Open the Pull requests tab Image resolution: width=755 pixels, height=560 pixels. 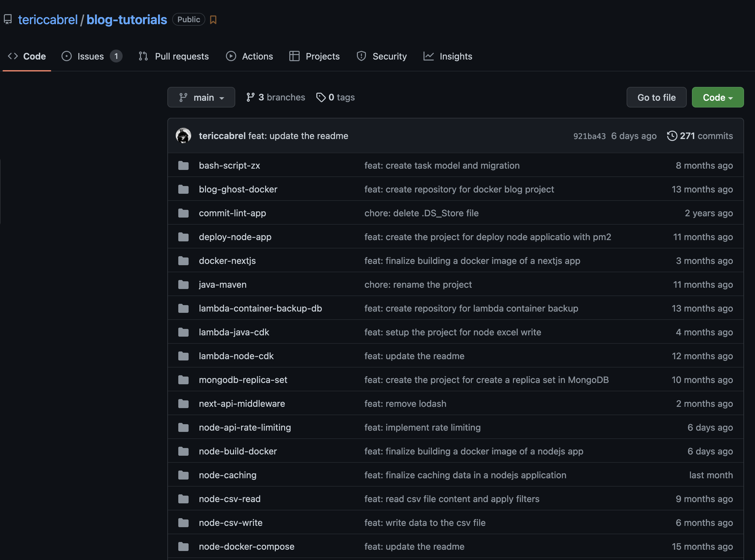[174, 56]
